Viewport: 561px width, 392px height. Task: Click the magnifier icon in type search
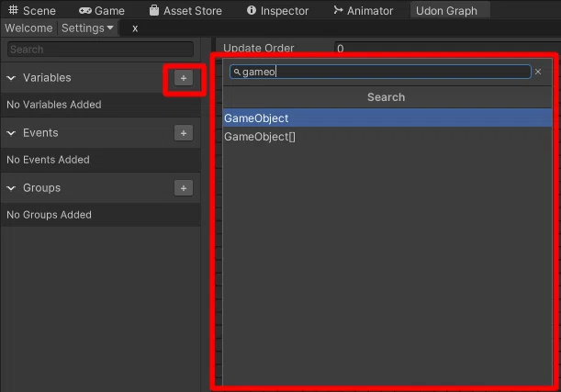click(x=237, y=72)
